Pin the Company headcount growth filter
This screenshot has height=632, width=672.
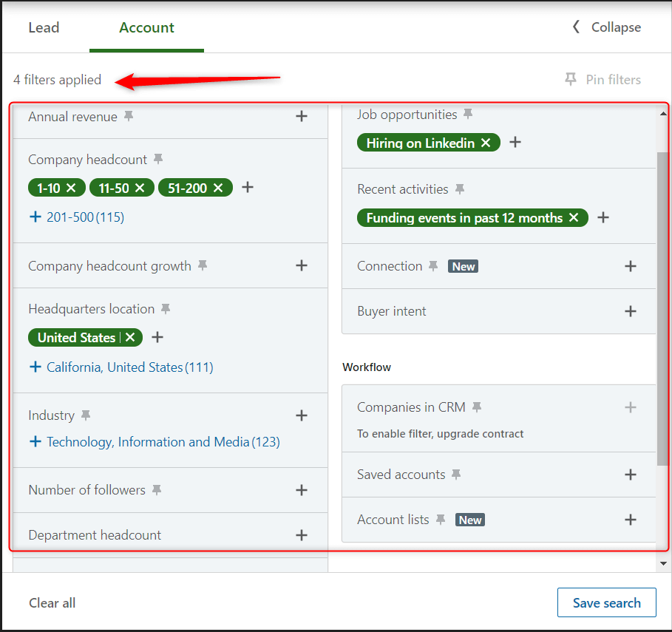203,265
